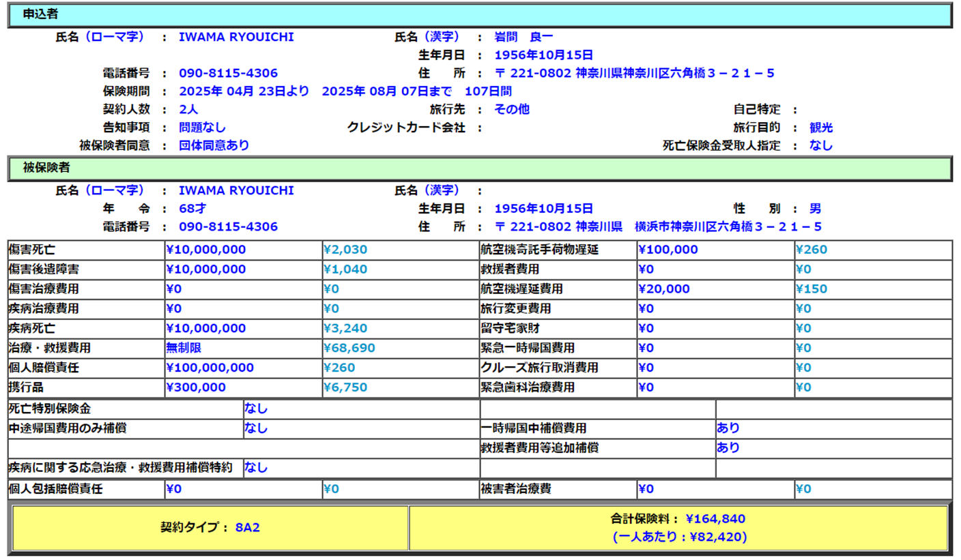Click the total premium ¥164,840
961x560 pixels.
click(715, 518)
